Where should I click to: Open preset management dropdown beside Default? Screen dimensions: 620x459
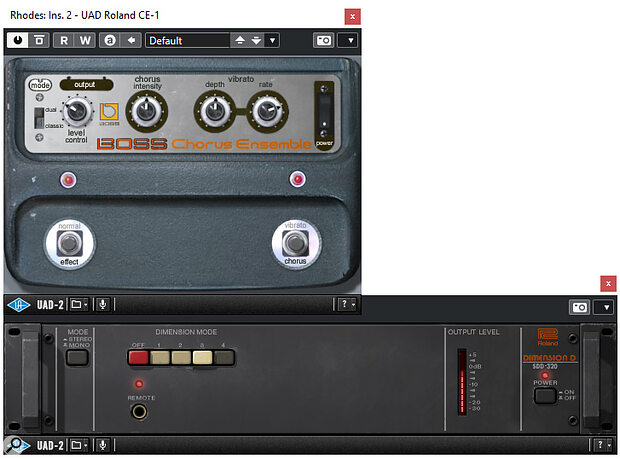click(x=272, y=40)
